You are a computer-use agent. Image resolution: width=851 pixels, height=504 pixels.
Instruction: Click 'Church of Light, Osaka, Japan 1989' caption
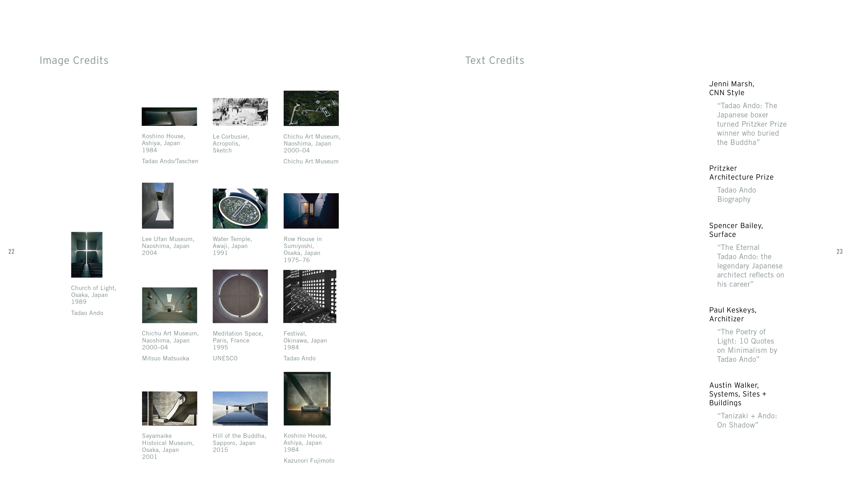(94, 295)
